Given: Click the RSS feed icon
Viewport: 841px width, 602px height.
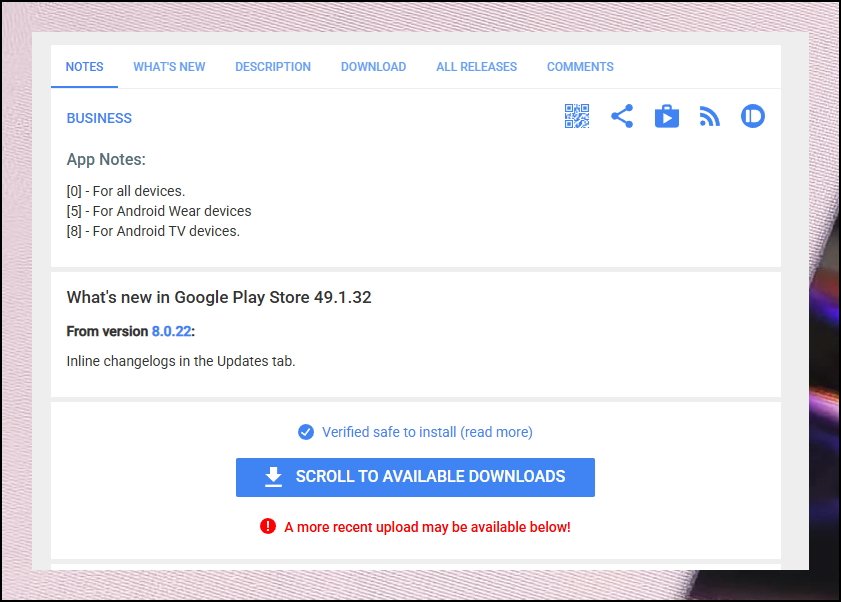Looking at the screenshot, I should (710, 116).
